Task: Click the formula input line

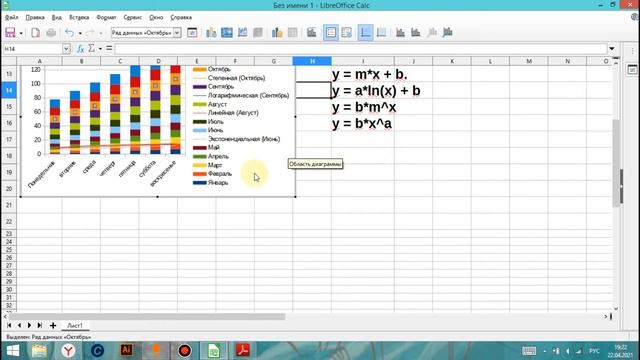Action: (361, 49)
